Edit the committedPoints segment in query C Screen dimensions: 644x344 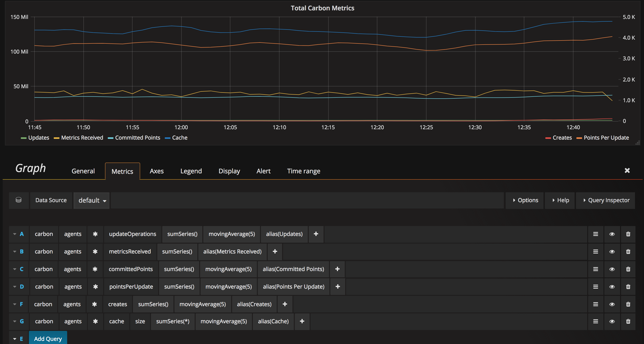[x=131, y=269]
